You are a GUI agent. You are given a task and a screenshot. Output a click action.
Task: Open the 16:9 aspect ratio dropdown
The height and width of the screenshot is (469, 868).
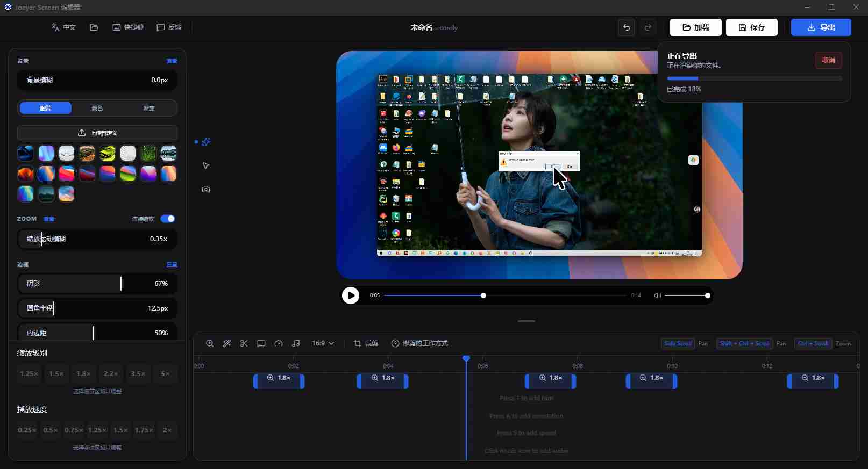click(323, 343)
